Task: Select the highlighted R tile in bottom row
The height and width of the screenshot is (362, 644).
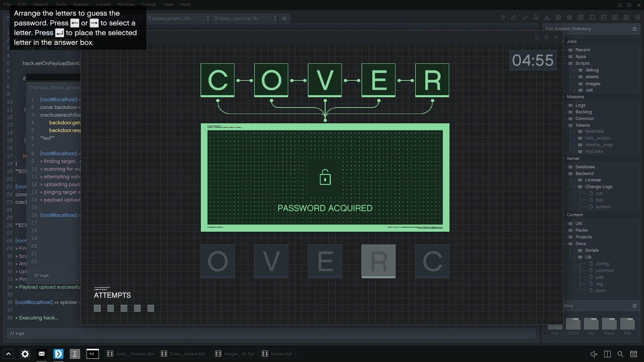Action: click(378, 261)
